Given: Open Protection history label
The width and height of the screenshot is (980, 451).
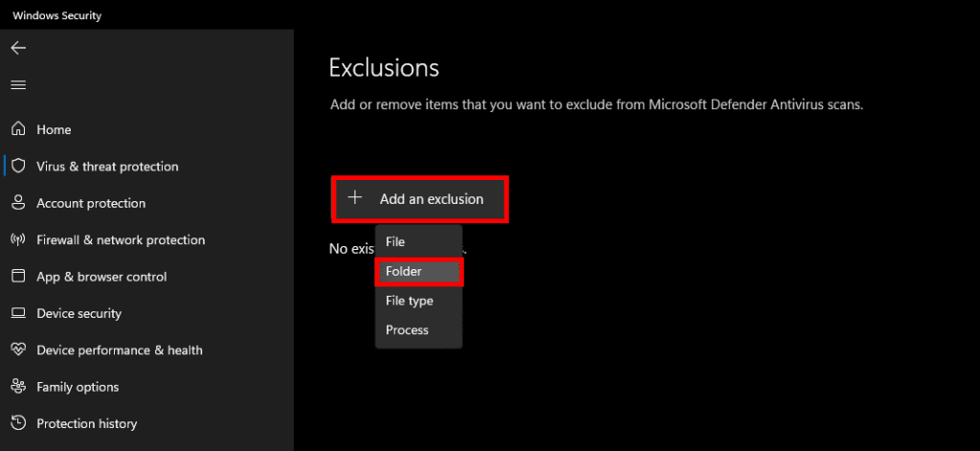Looking at the screenshot, I should [87, 423].
